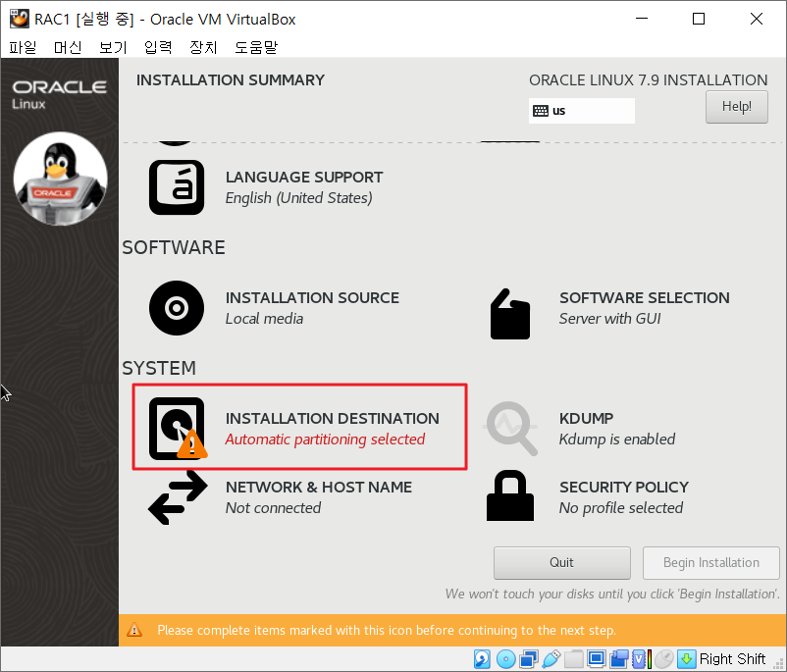Click warning icon in the orange bar

coord(134,630)
